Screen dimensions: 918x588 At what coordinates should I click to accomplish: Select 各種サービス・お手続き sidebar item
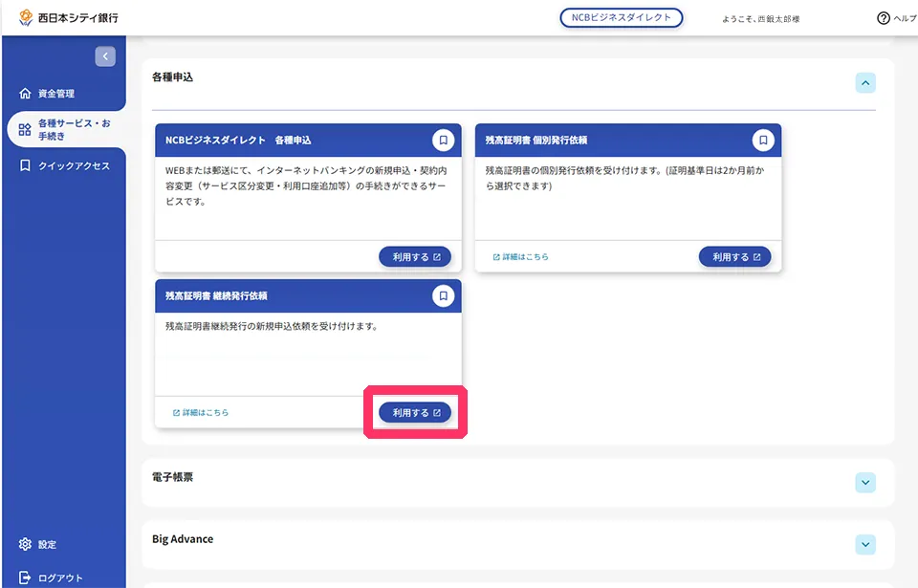(66, 129)
